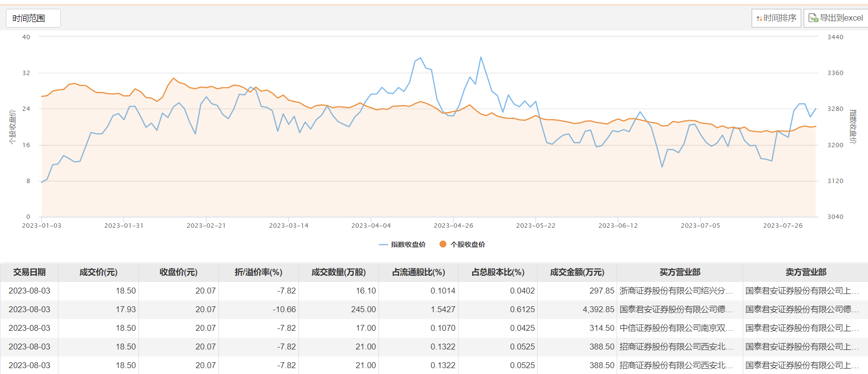Select the 占流通股比(%) column header
The height and width of the screenshot is (374, 868).
(419, 272)
